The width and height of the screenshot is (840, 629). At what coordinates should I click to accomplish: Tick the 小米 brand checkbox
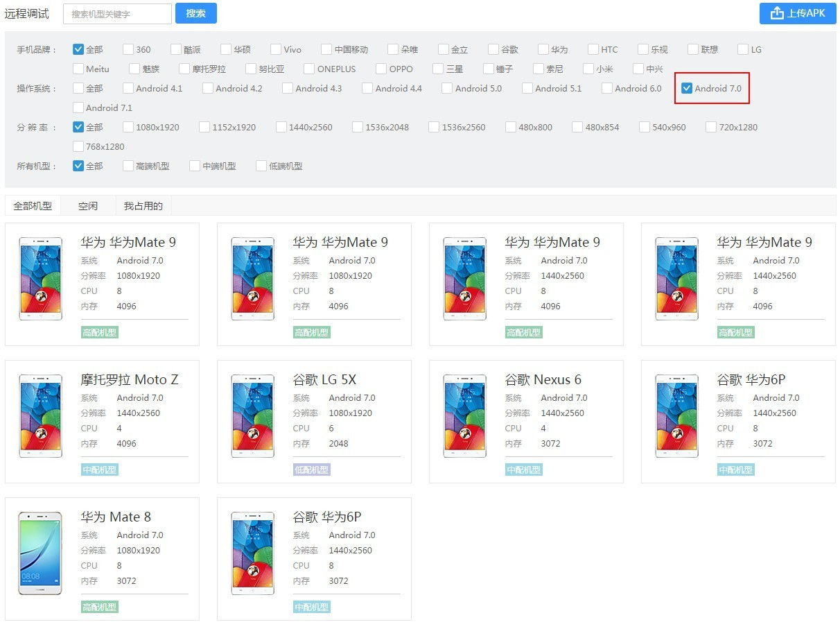pos(588,69)
